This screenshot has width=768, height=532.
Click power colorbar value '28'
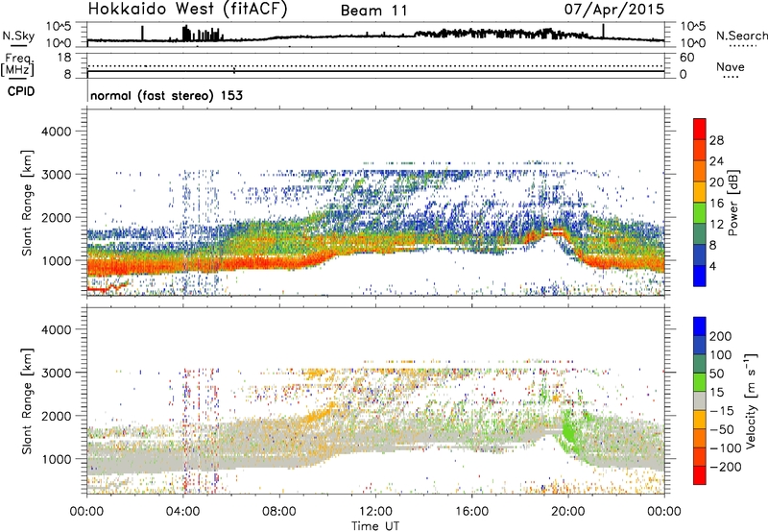716,140
